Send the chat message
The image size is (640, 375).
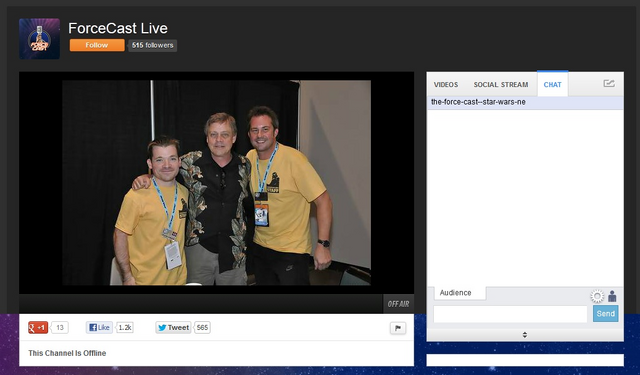tap(605, 313)
